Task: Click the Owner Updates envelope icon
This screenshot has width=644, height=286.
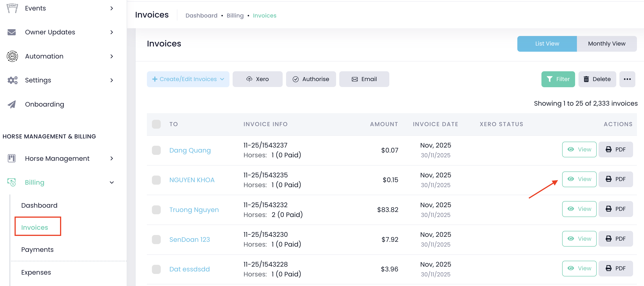Action: [12, 32]
